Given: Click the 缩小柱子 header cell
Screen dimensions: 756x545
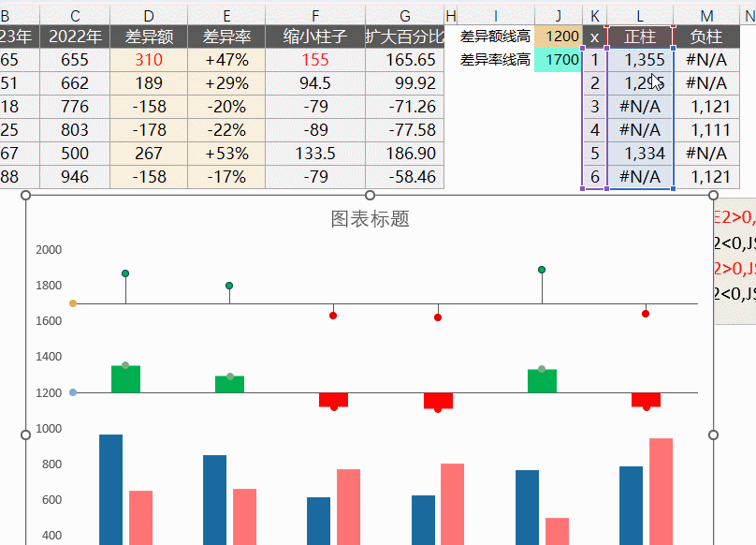Looking at the screenshot, I should (x=315, y=37).
